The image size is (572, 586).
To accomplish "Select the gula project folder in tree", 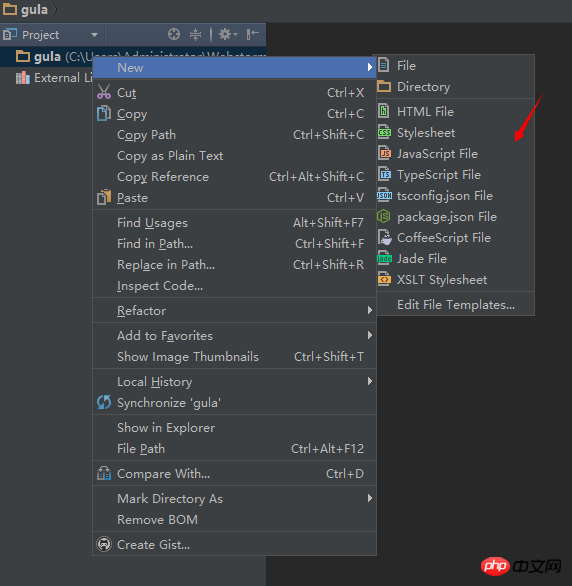I will tap(47, 57).
